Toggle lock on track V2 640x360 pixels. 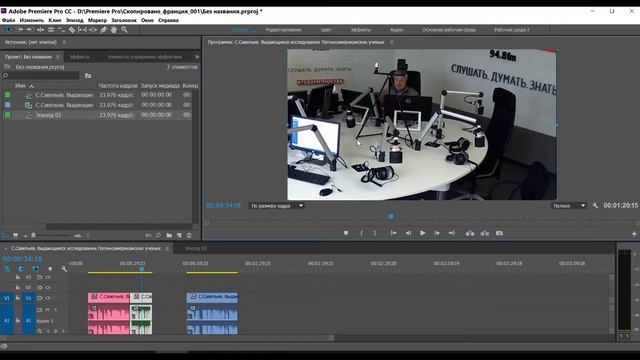point(18,288)
